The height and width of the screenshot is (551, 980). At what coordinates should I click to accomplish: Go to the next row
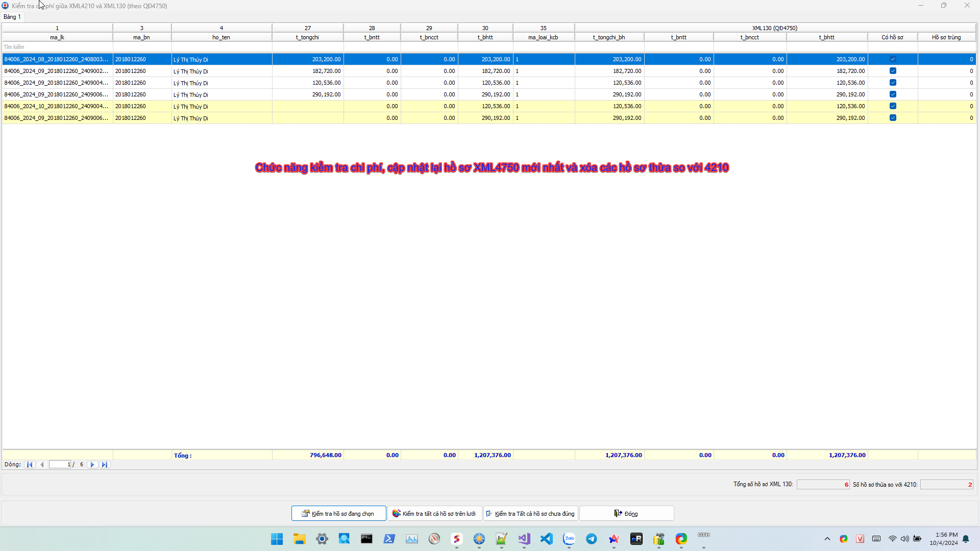[x=92, y=465]
